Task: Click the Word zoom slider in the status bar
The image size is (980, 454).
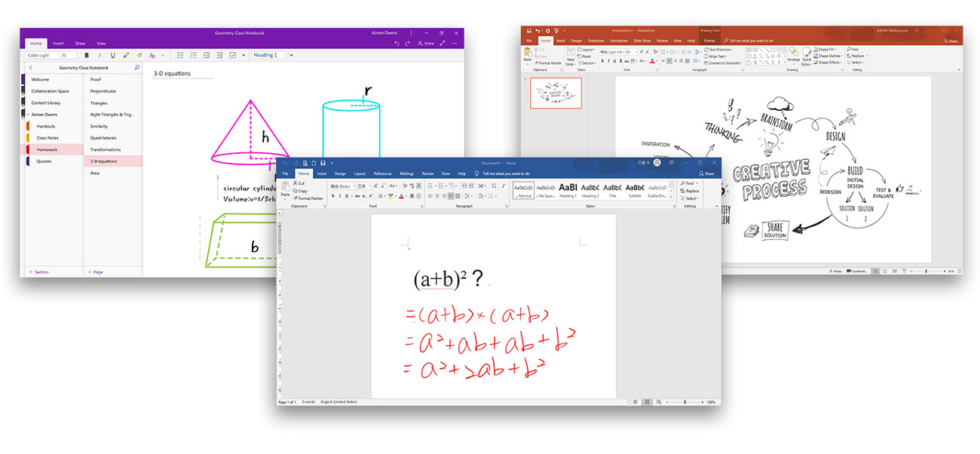Action: 685,402
